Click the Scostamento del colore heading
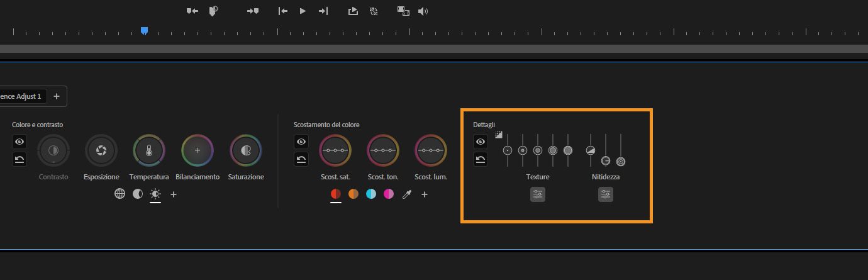Viewport: 868px width, 280px height. tap(326, 125)
